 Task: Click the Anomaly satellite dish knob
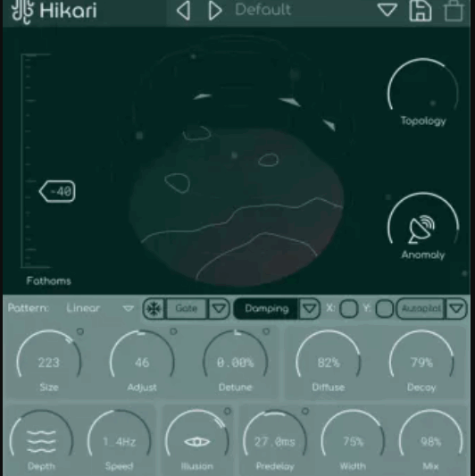click(423, 219)
